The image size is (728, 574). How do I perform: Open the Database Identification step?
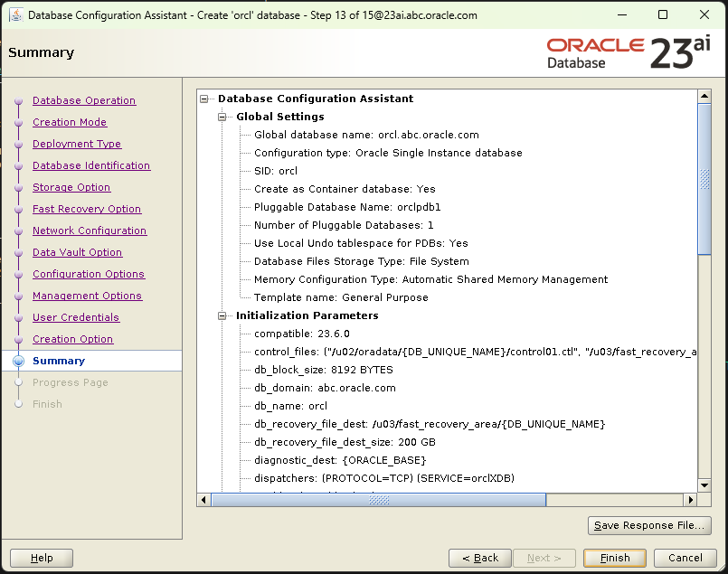(x=91, y=165)
